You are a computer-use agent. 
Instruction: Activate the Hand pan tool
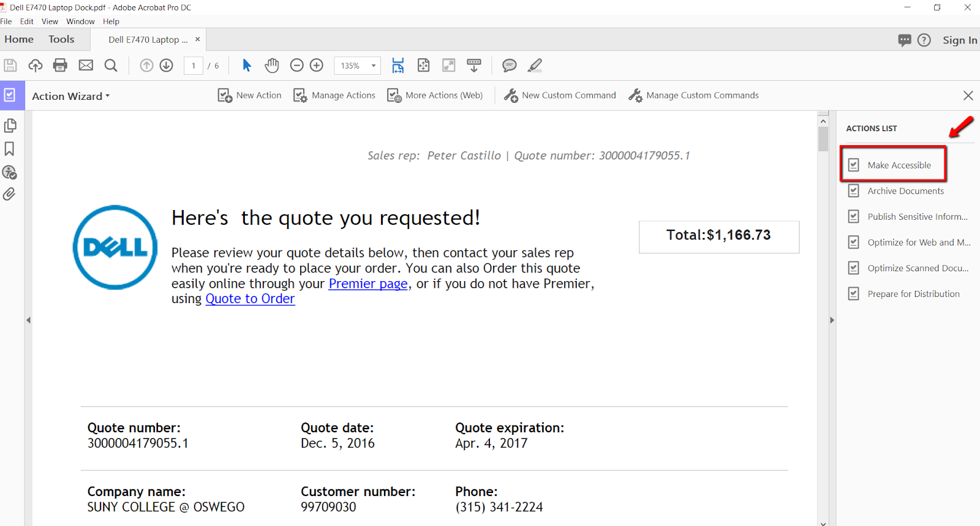[x=272, y=66]
